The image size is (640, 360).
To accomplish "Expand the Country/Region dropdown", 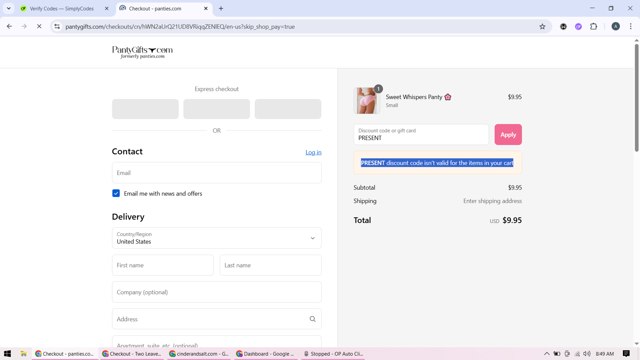I will click(216, 238).
